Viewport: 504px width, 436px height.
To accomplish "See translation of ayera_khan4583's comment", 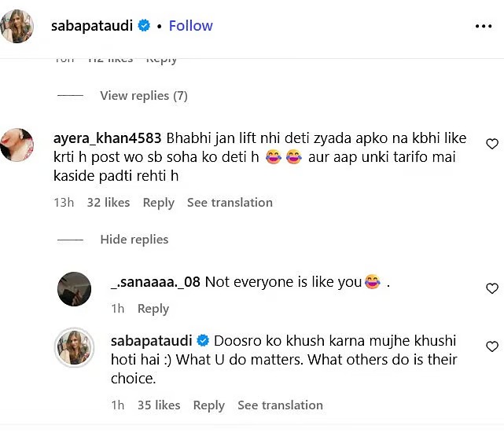I will 230,203.
